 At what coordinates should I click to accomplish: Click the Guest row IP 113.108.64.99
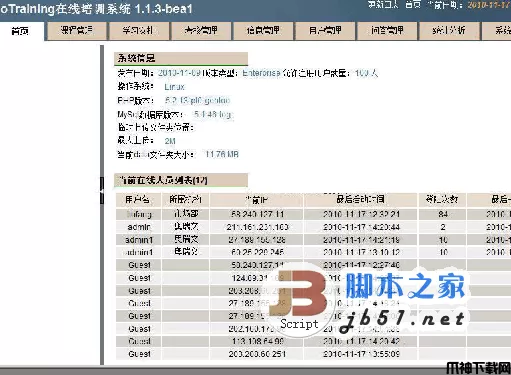[258, 341]
